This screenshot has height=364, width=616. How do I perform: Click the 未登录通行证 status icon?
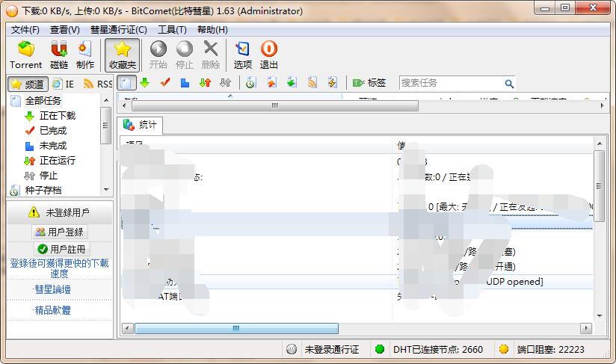coord(291,349)
